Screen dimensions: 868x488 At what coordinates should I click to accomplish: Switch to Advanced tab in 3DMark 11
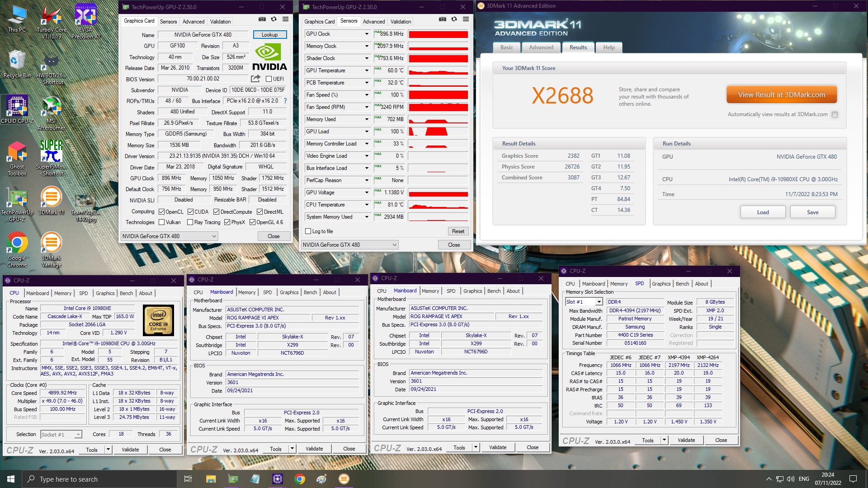click(541, 47)
